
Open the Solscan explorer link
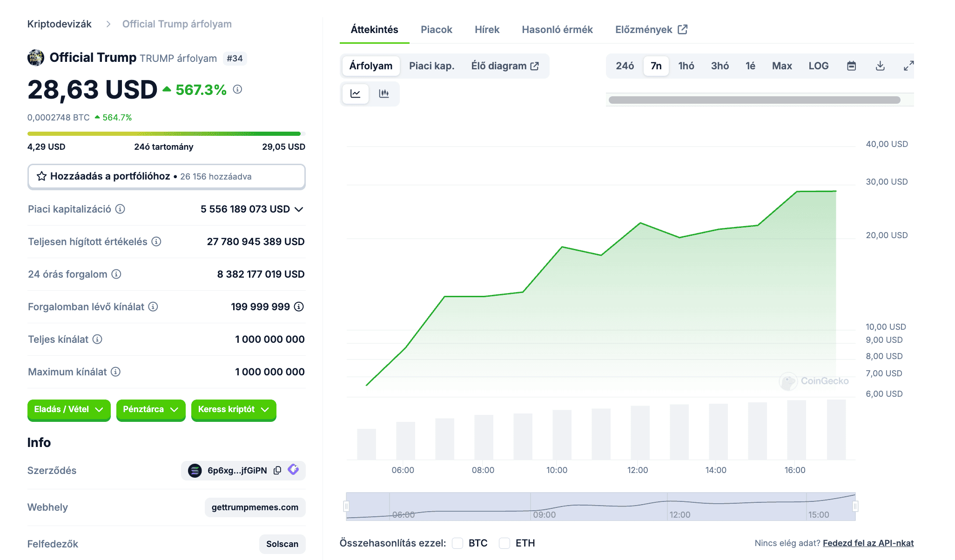click(282, 544)
